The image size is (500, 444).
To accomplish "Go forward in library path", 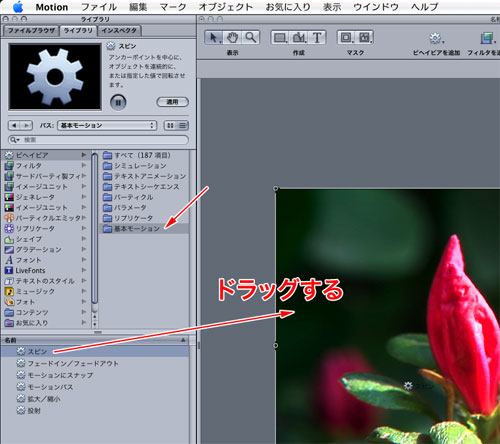I will coord(26,125).
